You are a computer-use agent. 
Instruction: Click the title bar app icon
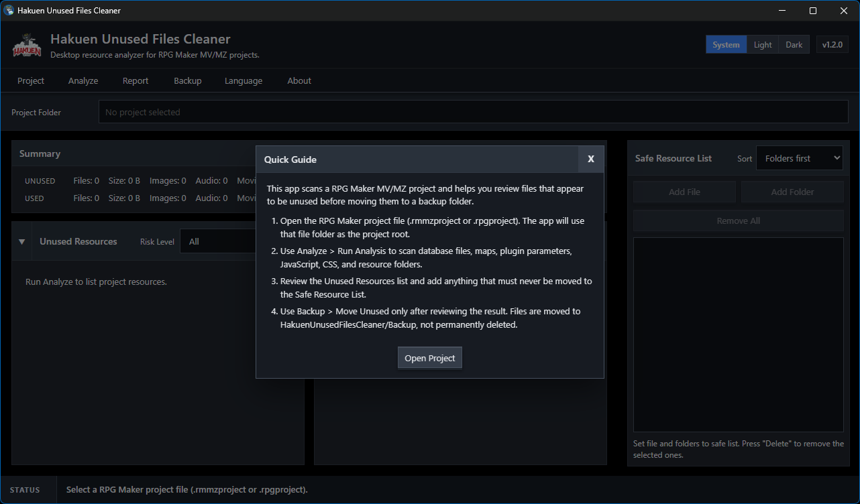[9, 11]
